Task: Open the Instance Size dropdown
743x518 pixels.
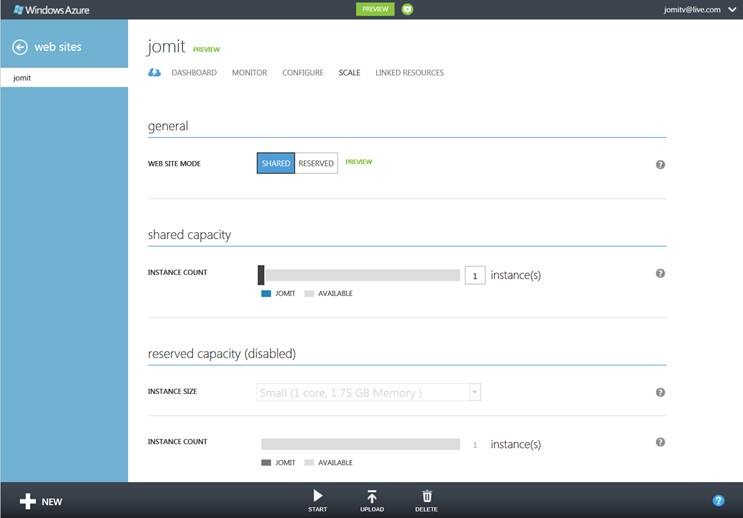Action: pos(369,392)
